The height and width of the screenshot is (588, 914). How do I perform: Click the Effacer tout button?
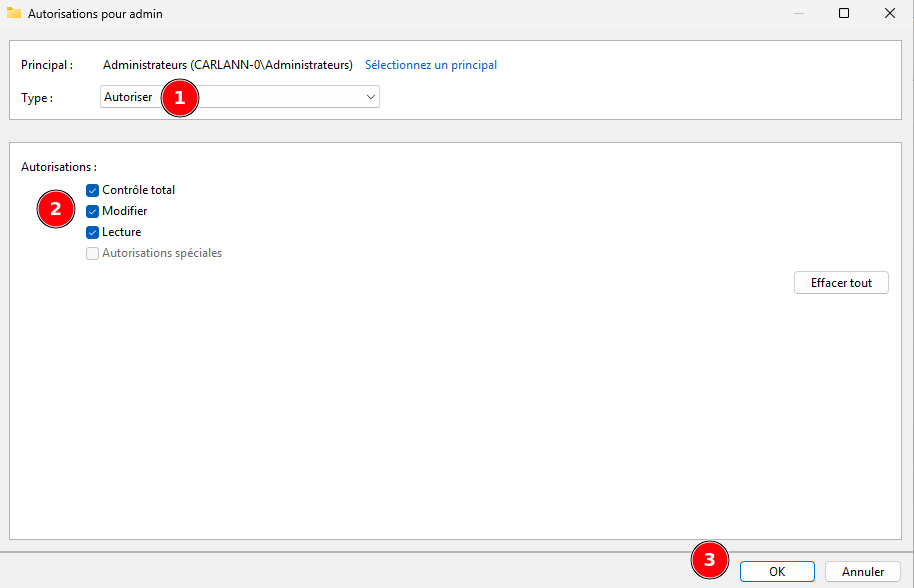click(x=841, y=283)
